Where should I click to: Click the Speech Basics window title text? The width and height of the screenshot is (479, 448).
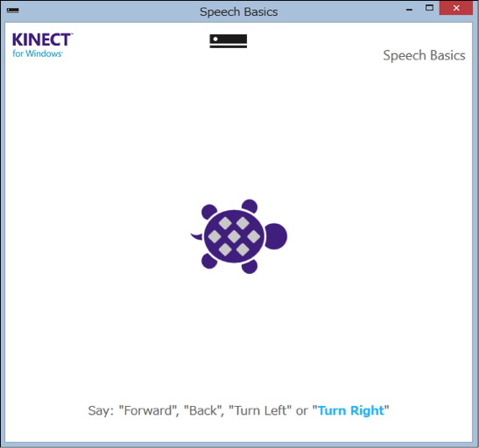[x=238, y=12]
